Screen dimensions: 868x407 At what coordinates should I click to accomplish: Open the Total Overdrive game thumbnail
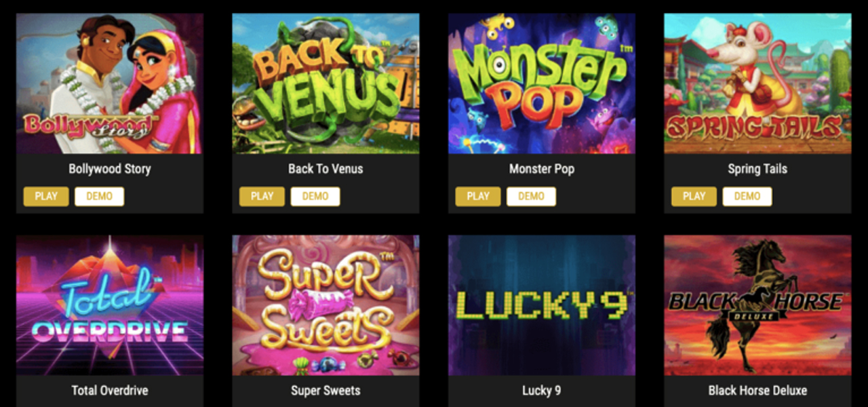tap(110, 305)
